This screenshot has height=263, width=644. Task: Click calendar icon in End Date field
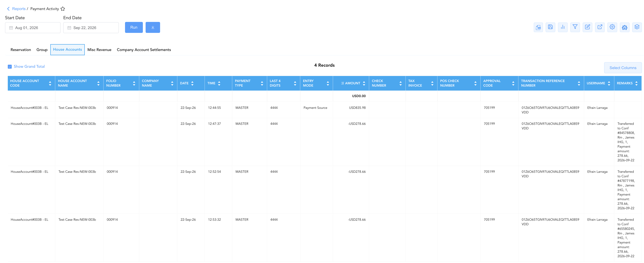point(69,28)
